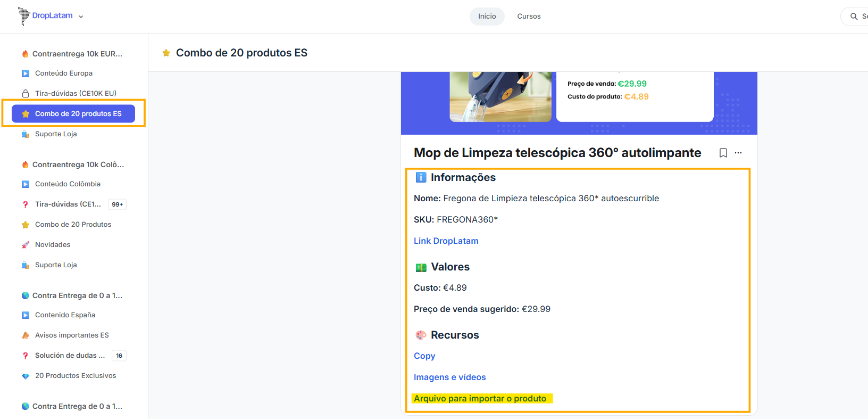Image resolution: width=868 pixels, height=419 pixels.
Task: Open the post options three-dot menu
Action: [x=738, y=153]
